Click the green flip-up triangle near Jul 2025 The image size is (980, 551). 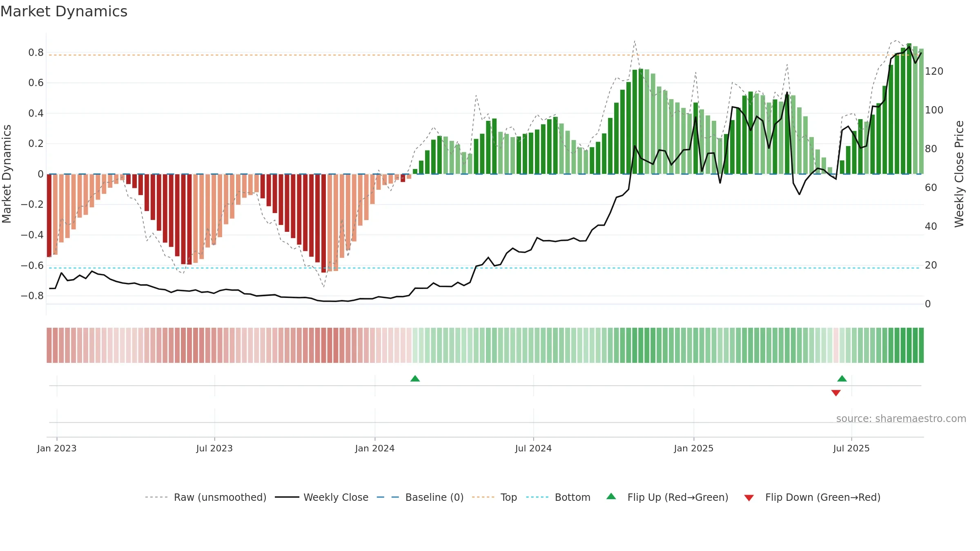[842, 378]
